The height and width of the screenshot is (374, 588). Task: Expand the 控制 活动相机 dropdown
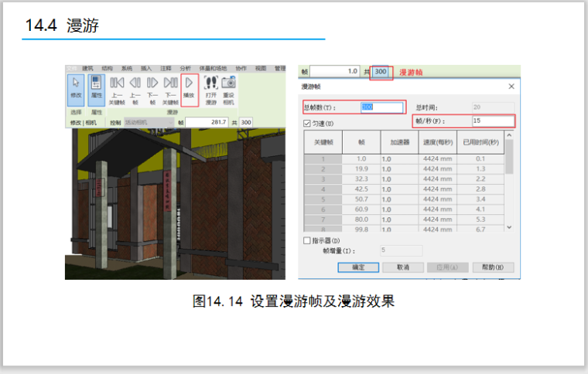[x=147, y=122]
